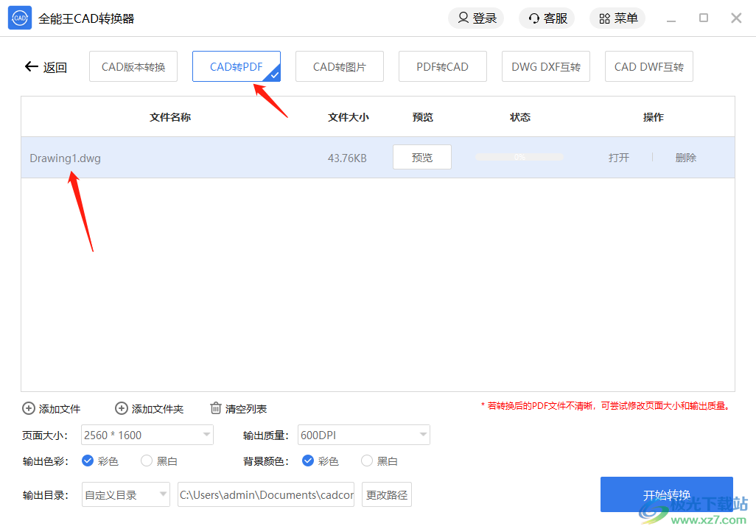This screenshot has width=756, height=532.
Task: Click the 添加文件夹 plus icon
Action: (121, 408)
